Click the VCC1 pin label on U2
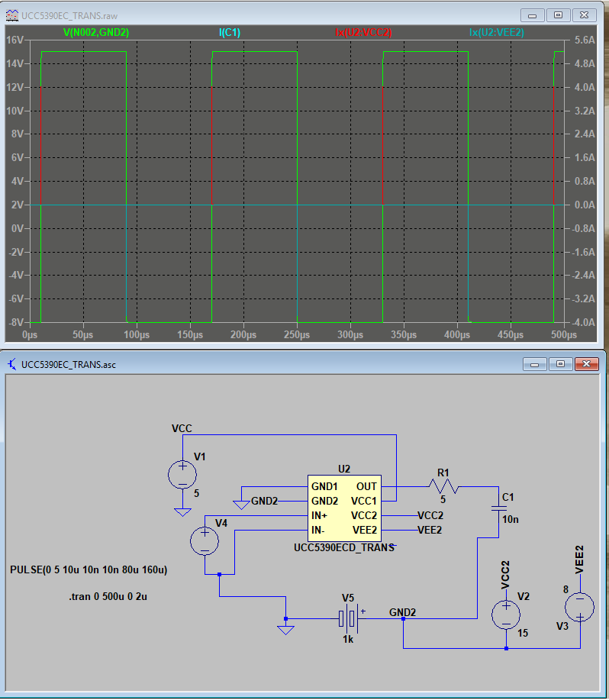Screen dimensions: 609x700 (364, 501)
